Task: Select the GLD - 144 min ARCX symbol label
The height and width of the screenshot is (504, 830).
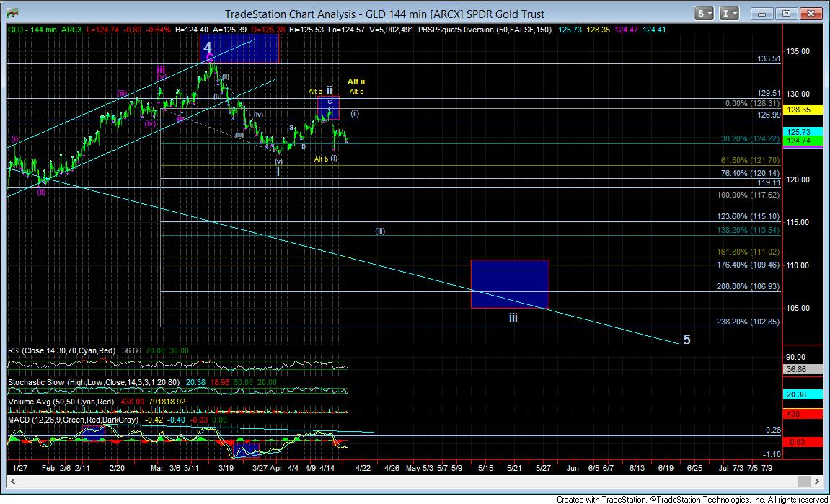Action: (x=45, y=30)
